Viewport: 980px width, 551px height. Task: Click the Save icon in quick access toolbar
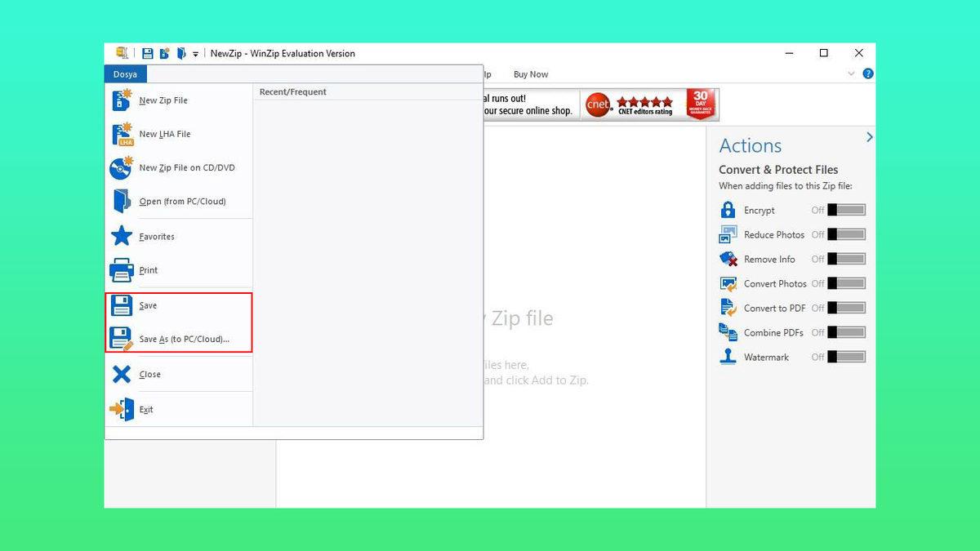coord(147,52)
